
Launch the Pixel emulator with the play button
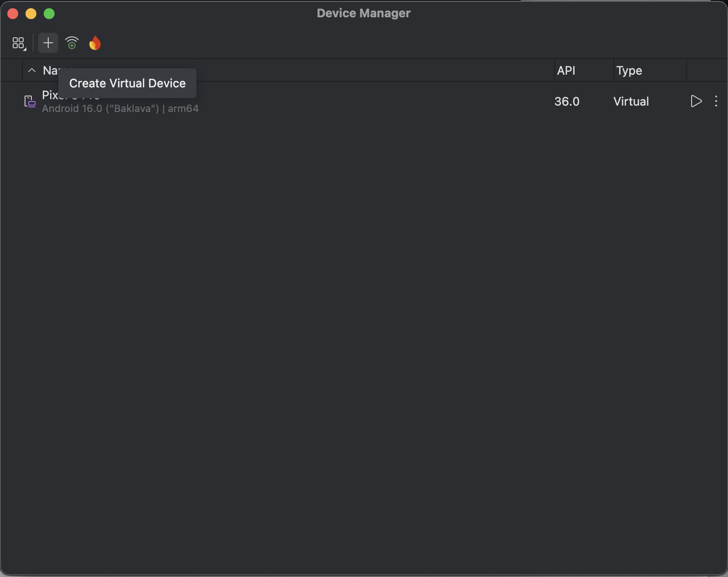696,101
